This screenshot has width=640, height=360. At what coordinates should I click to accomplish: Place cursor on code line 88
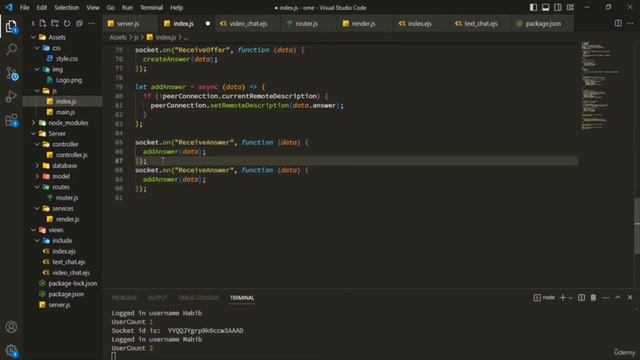[222, 170]
